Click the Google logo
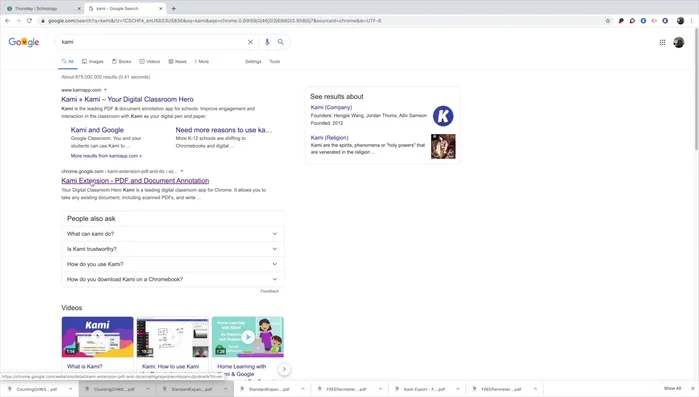The image size is (699, 397). point(24,42)
